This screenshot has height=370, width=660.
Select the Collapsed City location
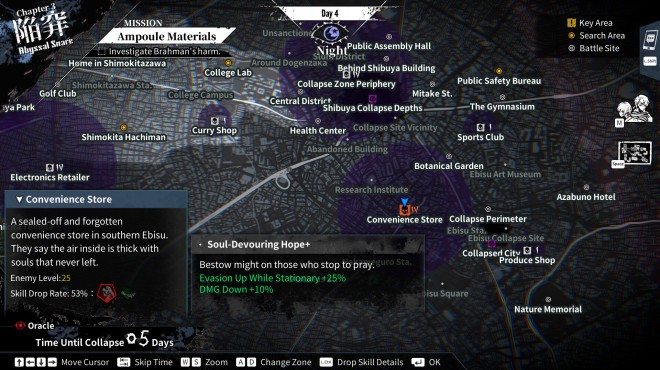point(491,253)
